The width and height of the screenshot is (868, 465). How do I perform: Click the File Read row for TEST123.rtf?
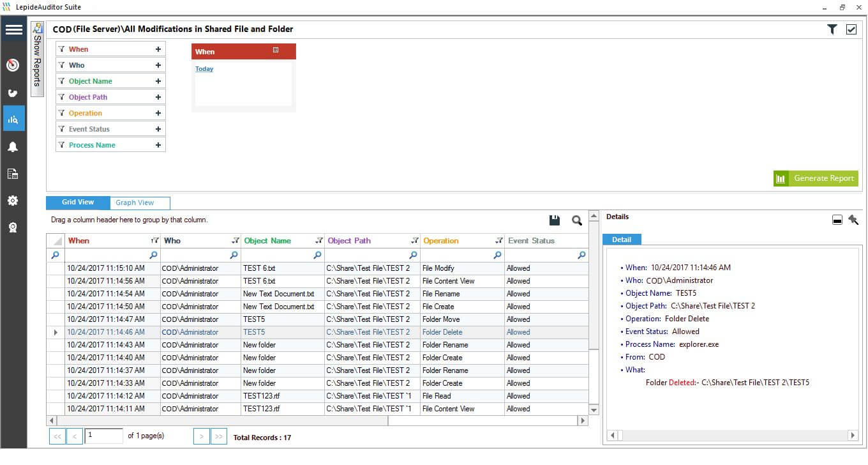pyautogui.click(x=317, y=396)
